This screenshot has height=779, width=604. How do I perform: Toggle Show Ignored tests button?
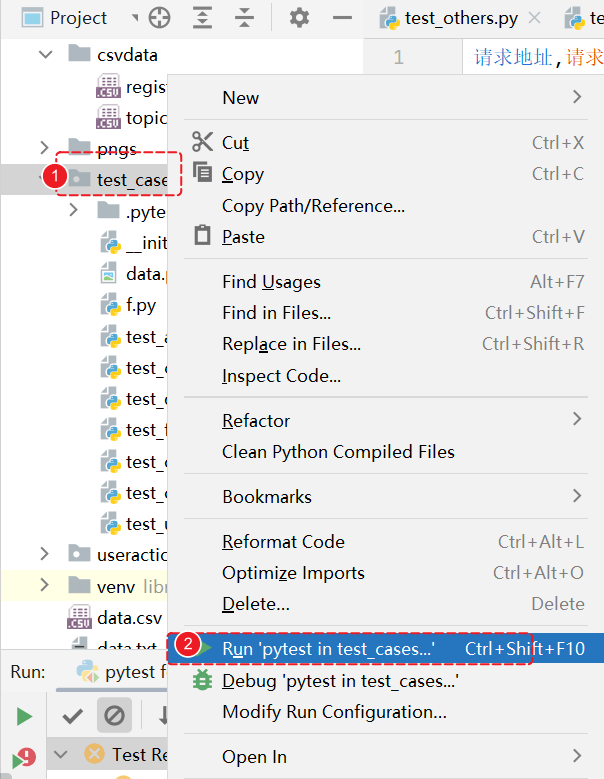(x=114, y=716)
